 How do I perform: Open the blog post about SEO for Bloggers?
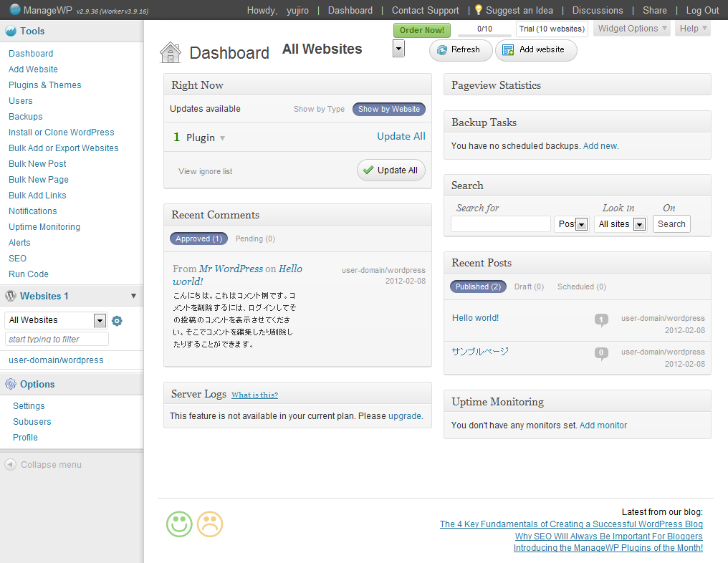point(608,536)
